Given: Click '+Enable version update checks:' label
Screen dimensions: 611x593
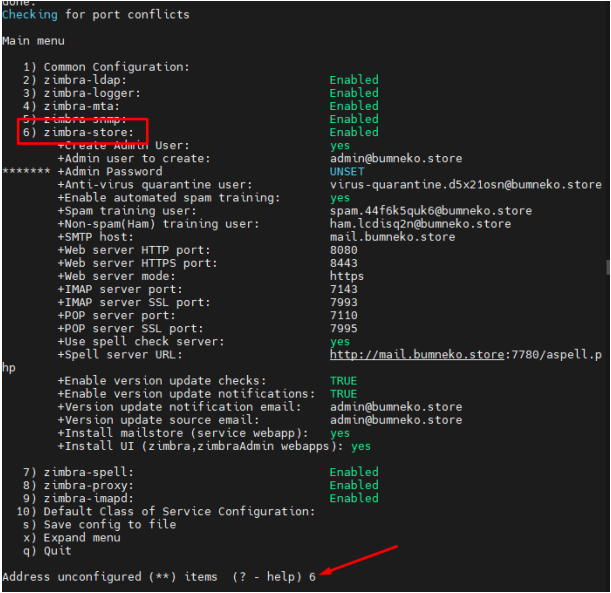Looking at the screenshot, I should click(x=162, y=381).
